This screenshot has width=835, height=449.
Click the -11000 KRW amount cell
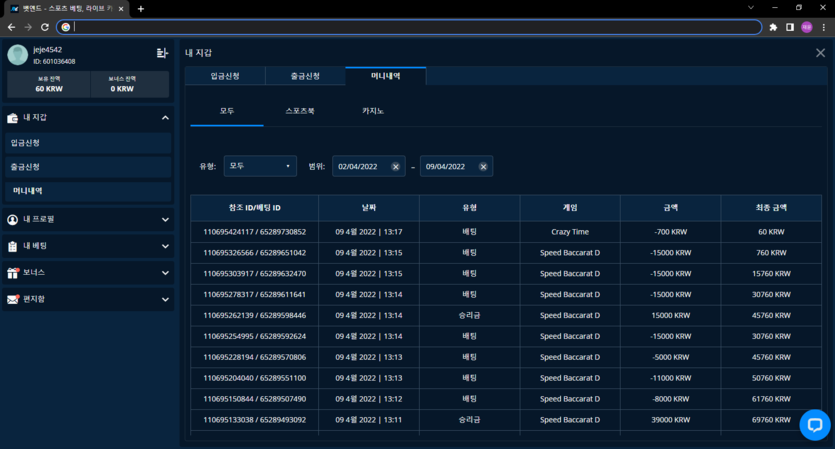[x=670, y=378]
